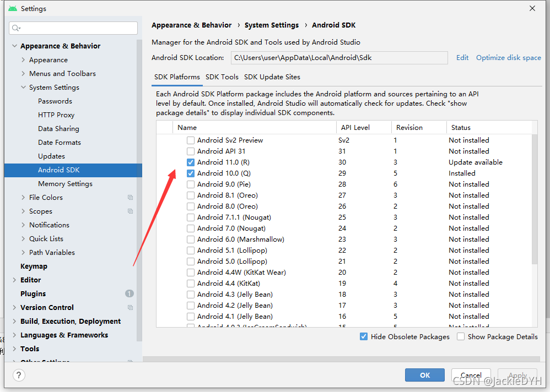Click the project-level icon beside File Colors
550x392 pixels.
coord(130,198)
